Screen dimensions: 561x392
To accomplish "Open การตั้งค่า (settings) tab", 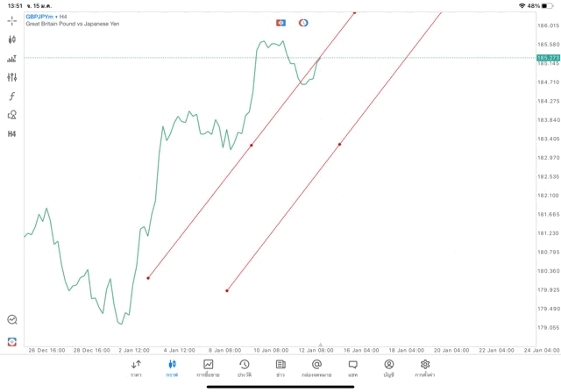I will point(425,368).
